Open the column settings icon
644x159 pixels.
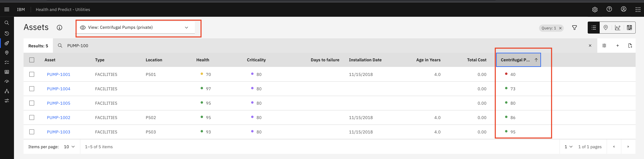pyautogui.click(x=604, y=46)
